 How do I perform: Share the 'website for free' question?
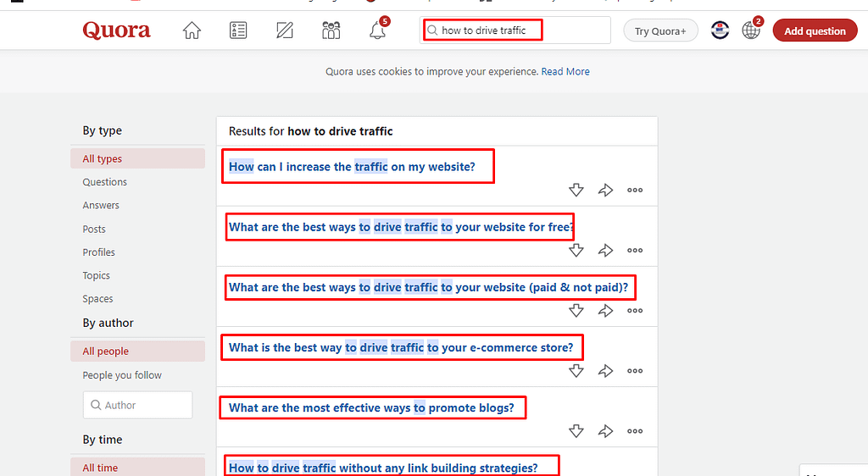coord(605,251)
